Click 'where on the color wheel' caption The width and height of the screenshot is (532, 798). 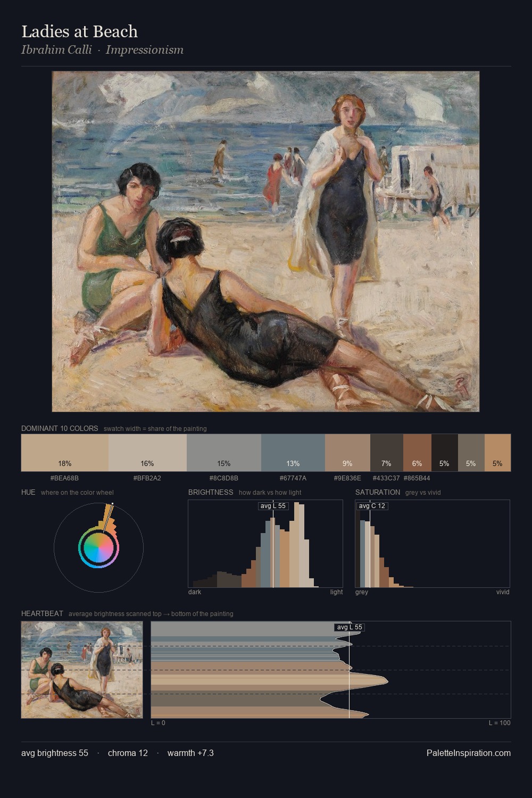click(77, 493)
